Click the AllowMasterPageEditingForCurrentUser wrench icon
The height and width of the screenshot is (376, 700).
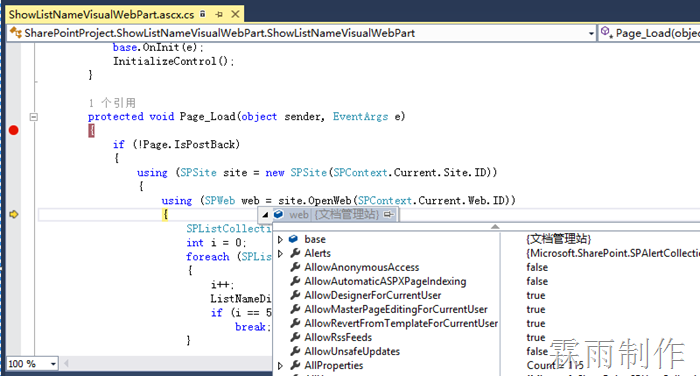click(295, 309)
